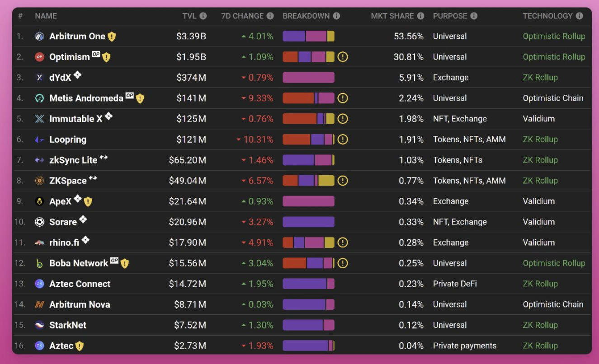The width and height of the screenshot is (599, 364).
Task: Click Optimistic Chain in Arbitrum Nova row
Action: (x=553, y=304)
